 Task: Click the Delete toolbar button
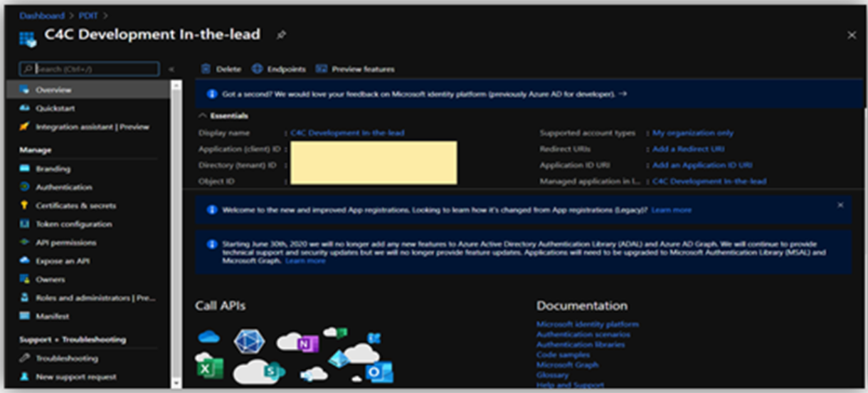click(x=221, y=69)
